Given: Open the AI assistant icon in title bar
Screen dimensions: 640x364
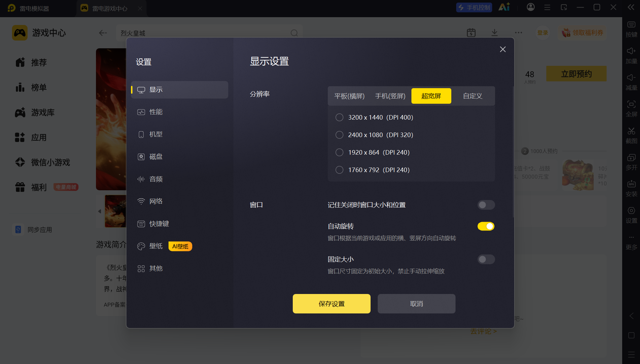Looking at the screenshot, I should 504,7.
